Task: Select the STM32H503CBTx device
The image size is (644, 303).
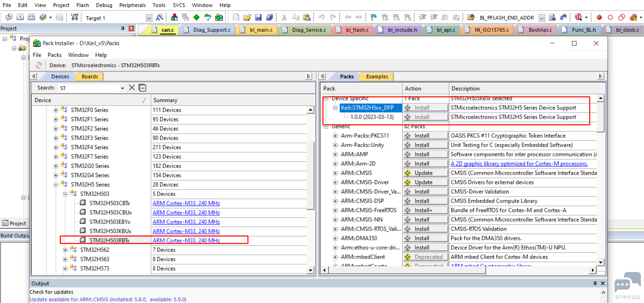Action: (110, 203)
